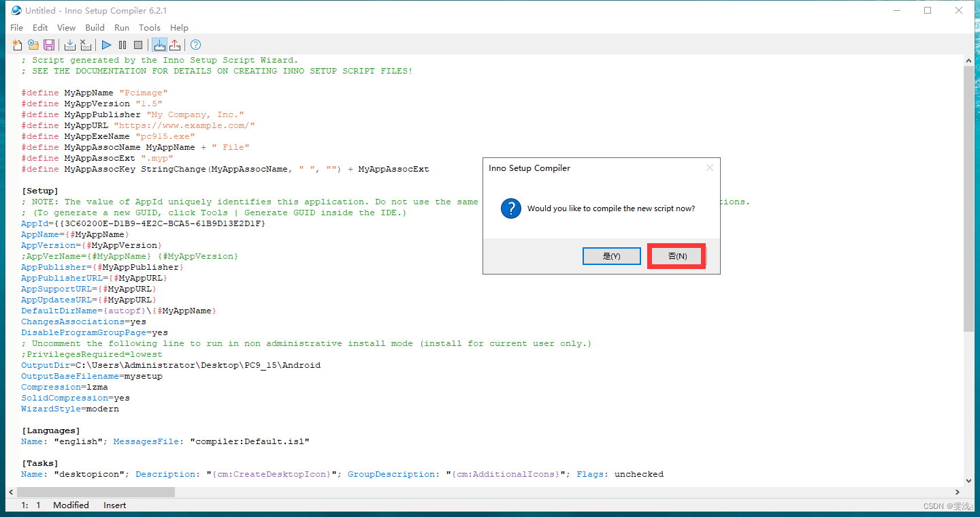Abort compilation using toolbar icon
980x517 pixels.
(86, 44)
